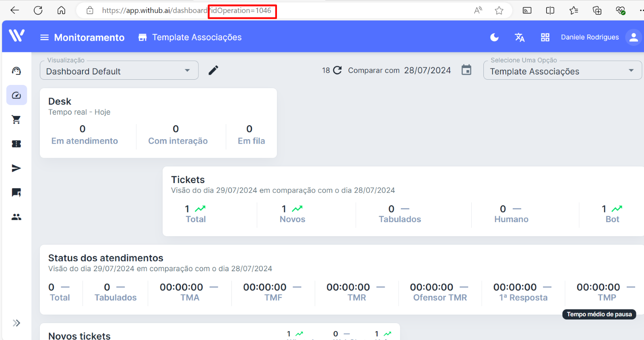Viewport: 644px width, 340px height.
Task: Add page to favorites star icon
Action: tap(499, 10)
